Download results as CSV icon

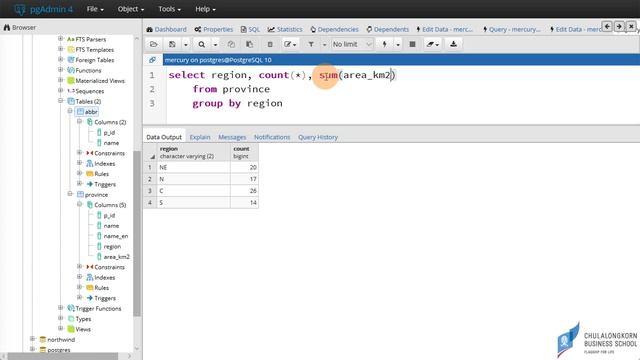(x=453, y=44)
